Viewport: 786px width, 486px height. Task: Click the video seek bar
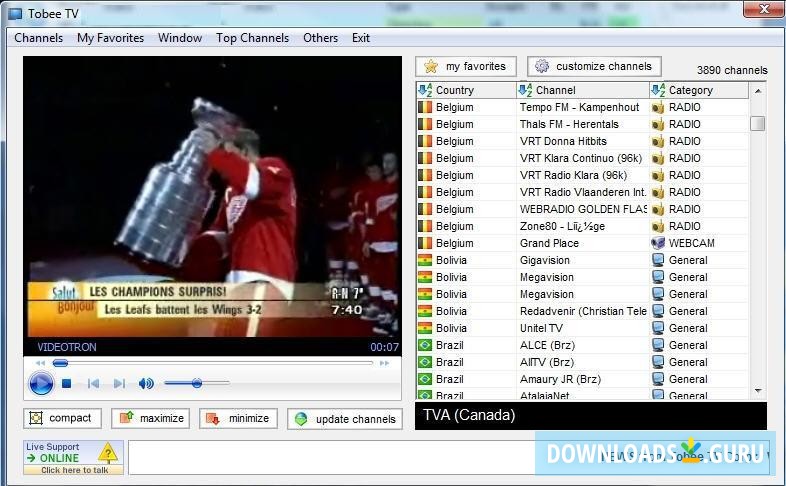[213, 363]
